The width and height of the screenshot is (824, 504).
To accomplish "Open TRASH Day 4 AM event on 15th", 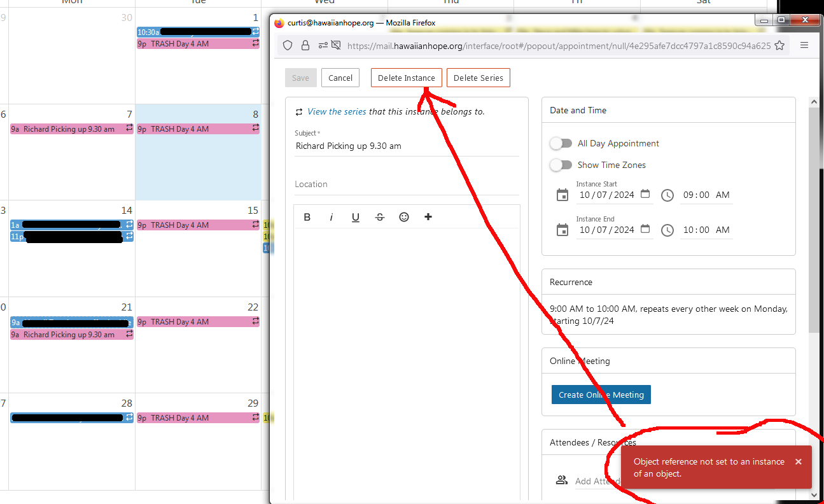I will (x=198, y=225).
